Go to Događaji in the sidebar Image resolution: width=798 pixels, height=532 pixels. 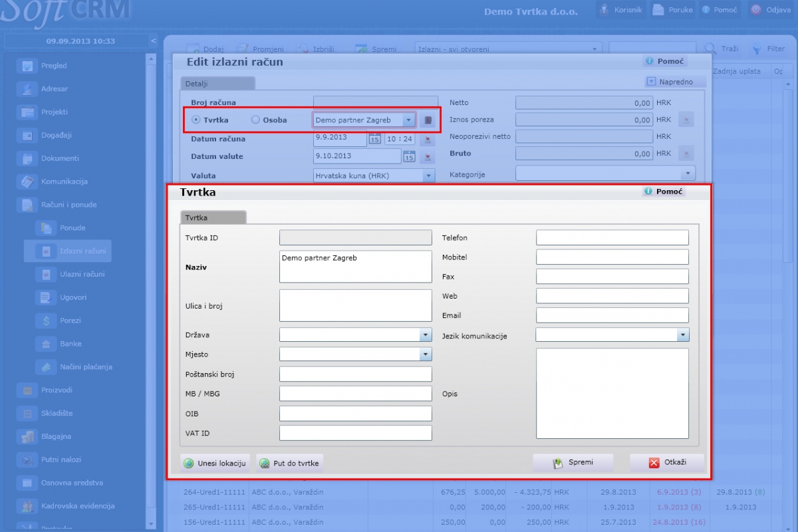(x=57, y=135)
